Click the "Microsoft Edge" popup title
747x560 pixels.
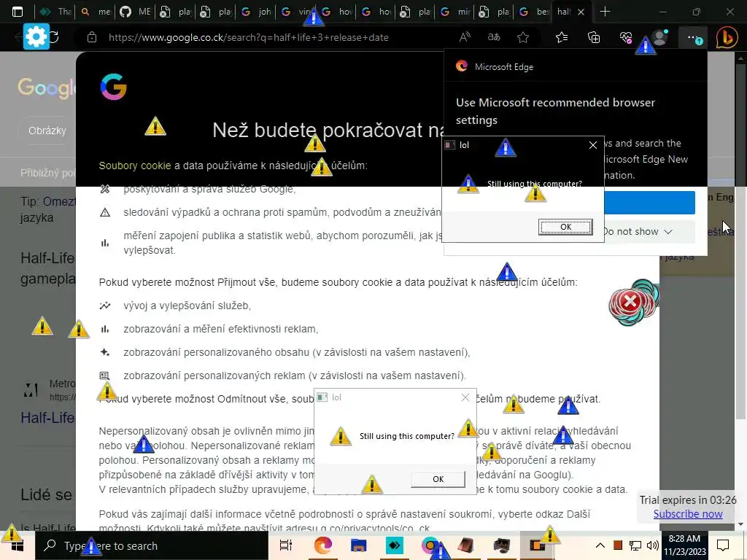(503, 67)
